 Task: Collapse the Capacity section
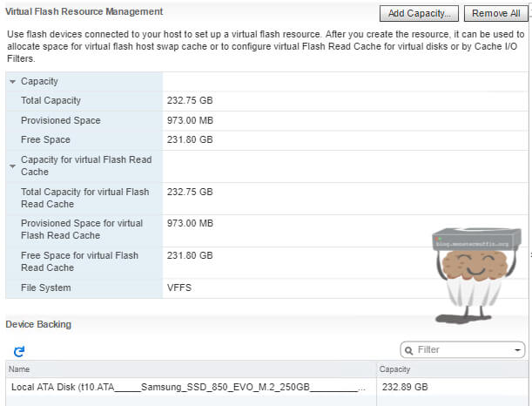12,81
